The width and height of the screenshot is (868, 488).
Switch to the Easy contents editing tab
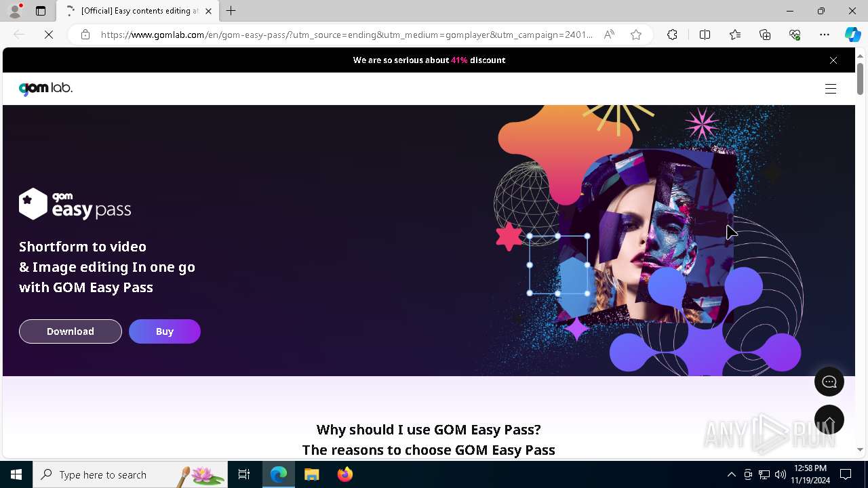(138, 11)
